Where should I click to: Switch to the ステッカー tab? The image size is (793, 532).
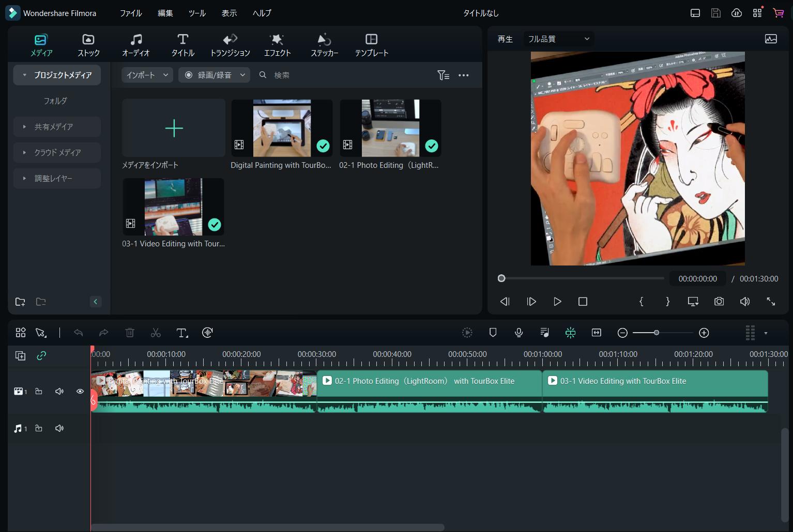(x=325, y=45)
